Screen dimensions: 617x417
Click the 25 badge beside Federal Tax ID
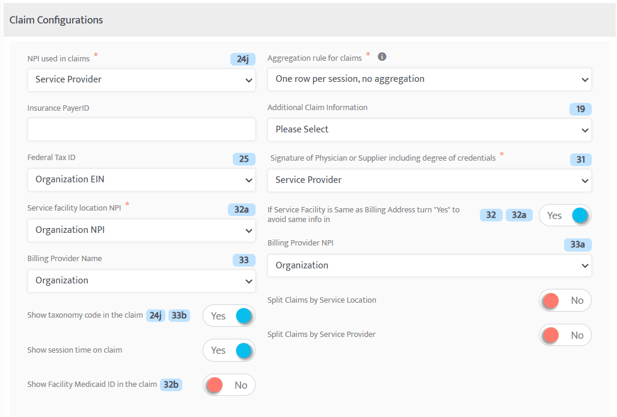coord(244,159)
